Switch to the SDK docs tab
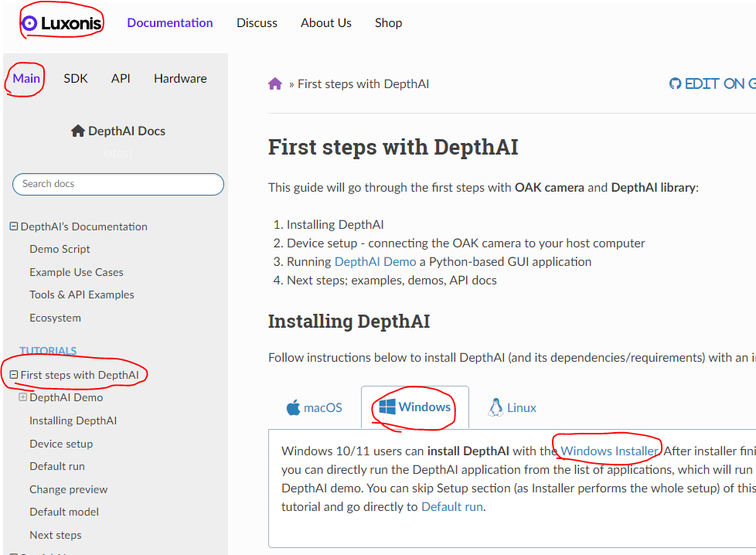 pyautogui.click(x=76, y=78)
